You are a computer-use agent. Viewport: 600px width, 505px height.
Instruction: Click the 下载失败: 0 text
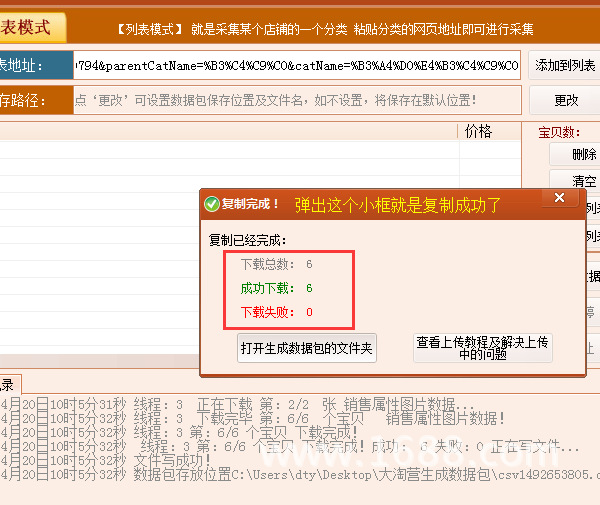(x=276, y=312)
